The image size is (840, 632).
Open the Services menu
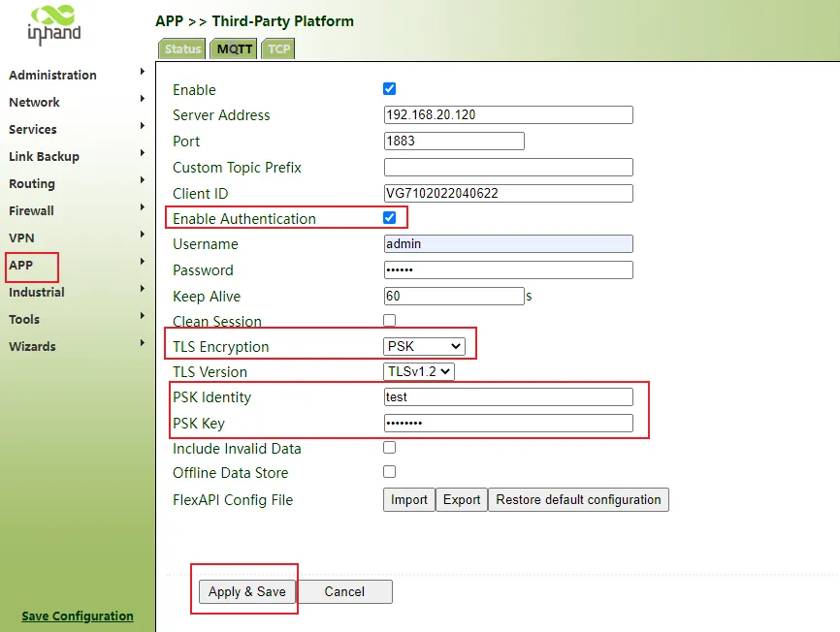coord(33,130)
